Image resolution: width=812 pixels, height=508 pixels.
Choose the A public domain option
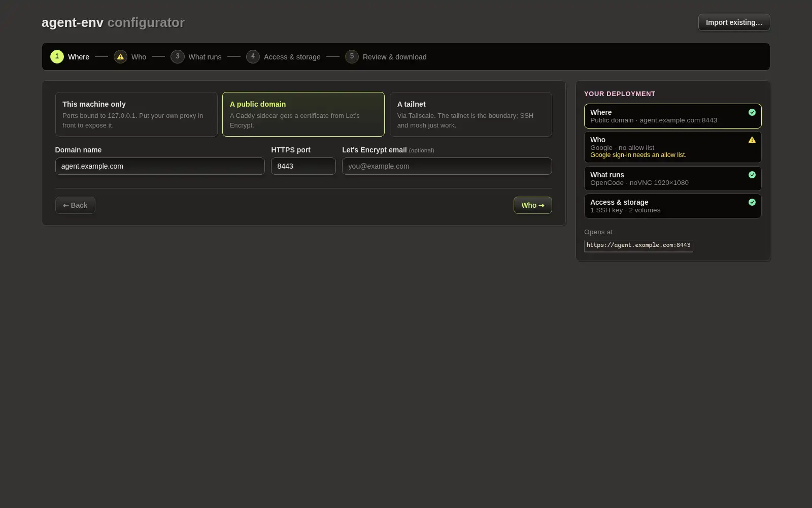point(303,114)
